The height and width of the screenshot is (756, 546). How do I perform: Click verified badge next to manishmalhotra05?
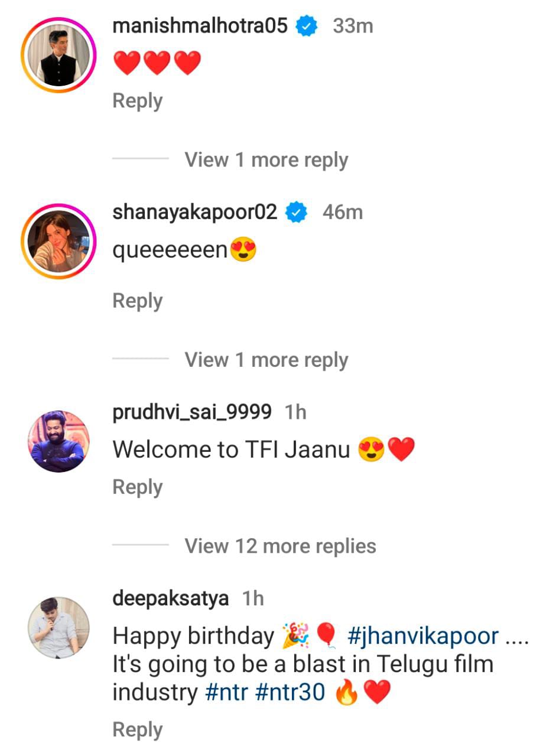click(x=306, y=26)
